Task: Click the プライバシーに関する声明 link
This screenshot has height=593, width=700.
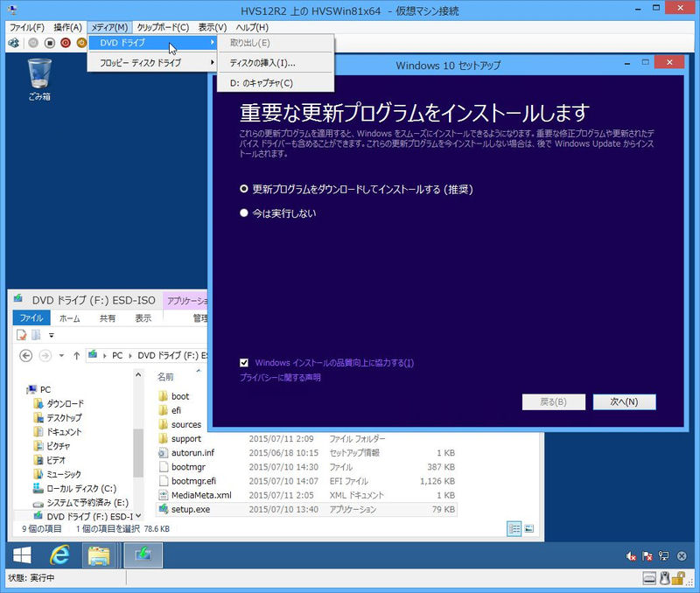Action: [x=280, y=378]
